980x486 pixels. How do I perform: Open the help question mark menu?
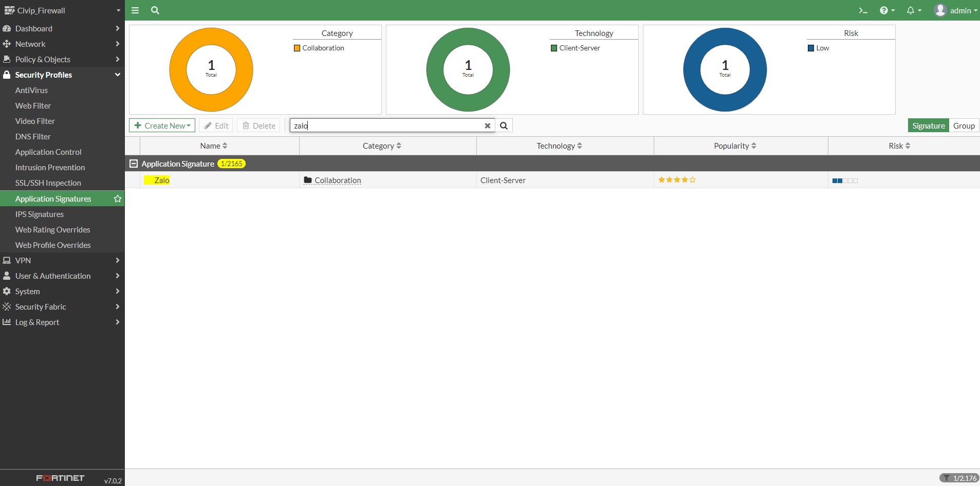click(x=887, y=10)
